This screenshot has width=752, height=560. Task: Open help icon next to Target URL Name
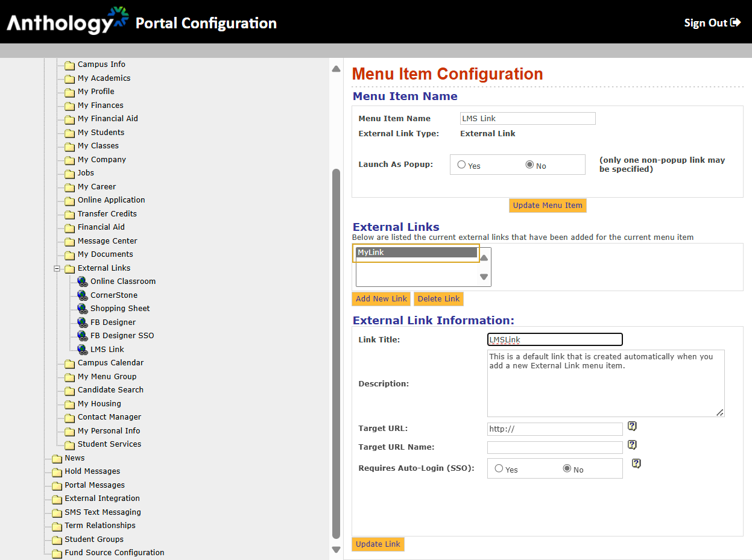pos(632,445)
